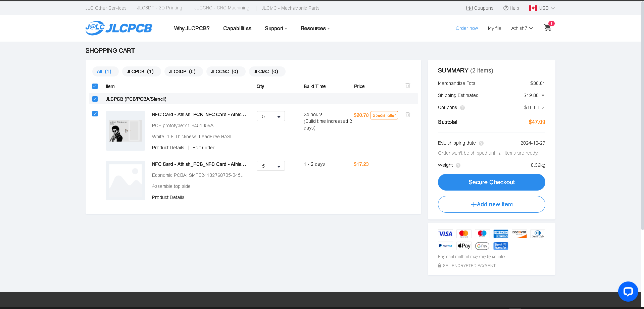This screenshot has height=309, width=644.
Task: Click the Special offer badge
Action: tap(384, 115)
